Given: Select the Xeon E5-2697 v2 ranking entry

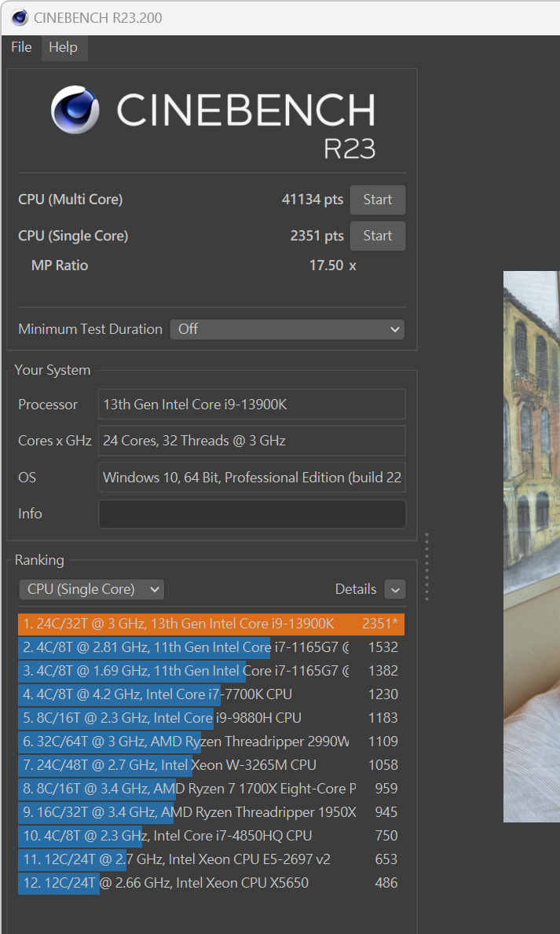Looking at the screenshot, I should tap(211, 859).
